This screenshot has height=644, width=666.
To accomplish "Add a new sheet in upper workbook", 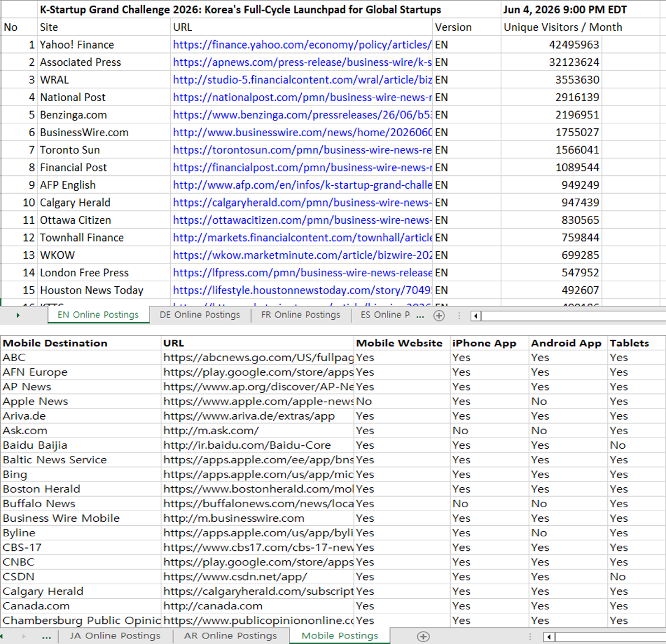I will 439,315.
